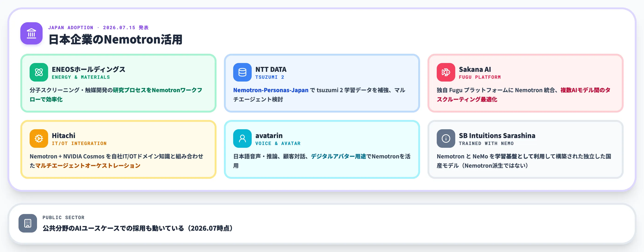Click the IT/OT INTEGRATION subtitle
644x252 pixels.
[79, 143]
